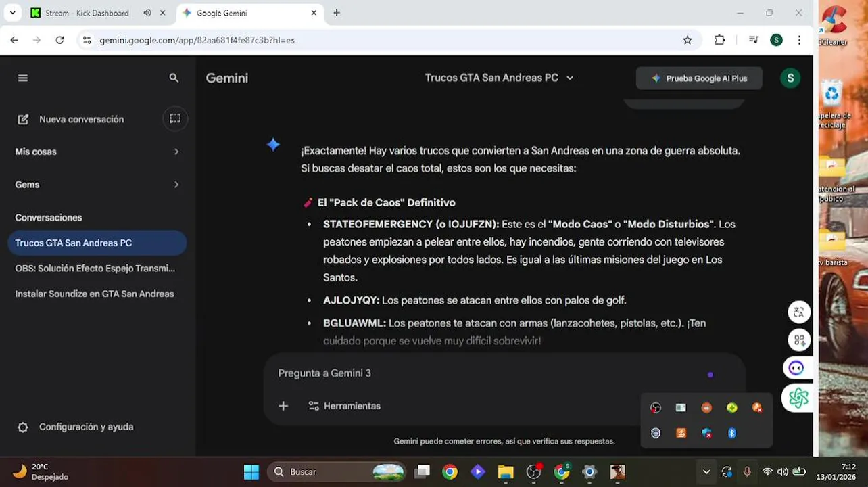The height and width of the screenshot is (487, 868).
Task: Bookmark this page with the star icon
Action: tap(688, 40)
